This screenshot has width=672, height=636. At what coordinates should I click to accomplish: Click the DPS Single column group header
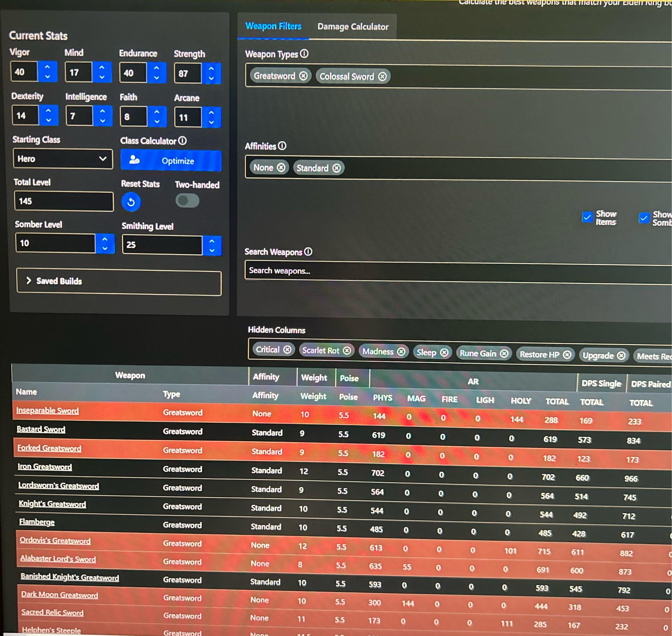coord(601,383)
